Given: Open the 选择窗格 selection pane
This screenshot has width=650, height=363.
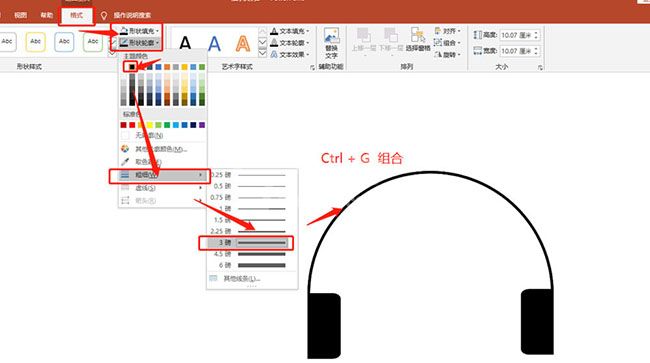Looking at the screenshot, I should 418,40.
